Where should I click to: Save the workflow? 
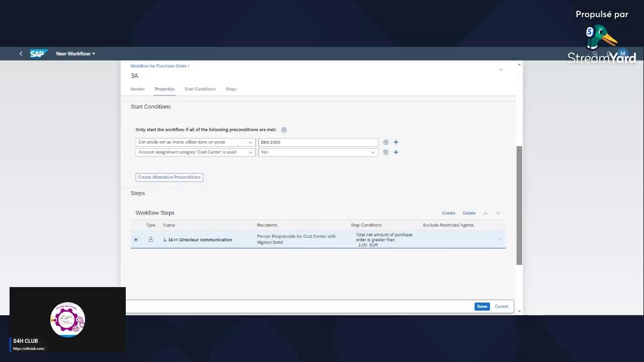[482, 306]
